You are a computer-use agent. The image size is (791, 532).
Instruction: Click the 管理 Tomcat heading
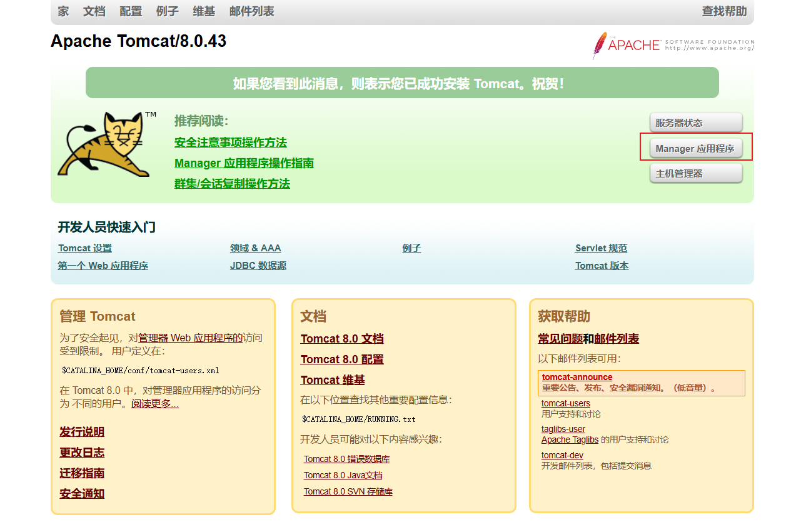tap(98, 316)
